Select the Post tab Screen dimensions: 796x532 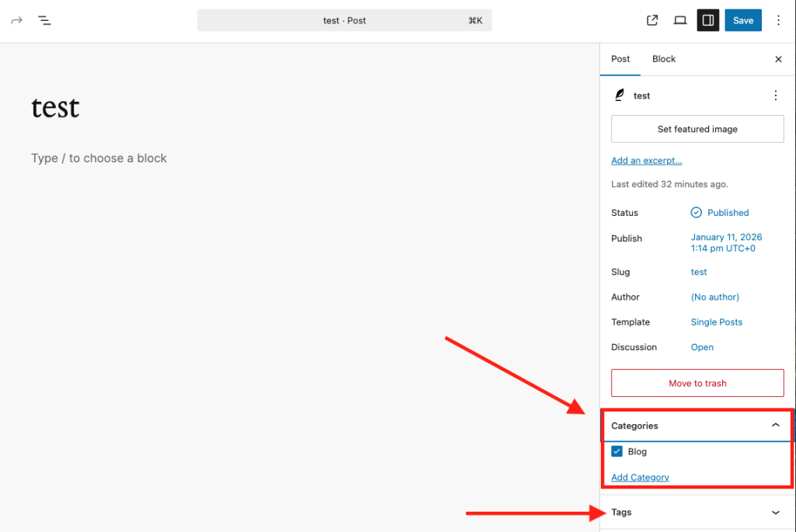coord(620,59)
